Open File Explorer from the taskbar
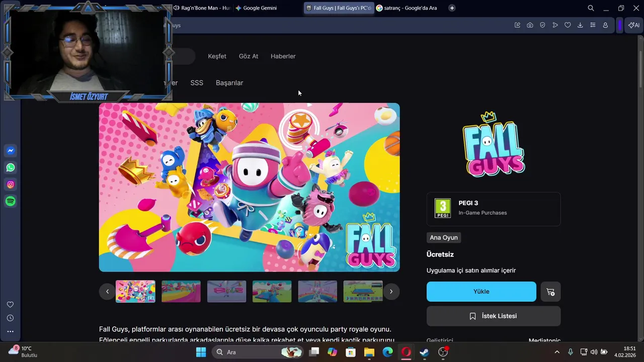644x362 pixels. tap(369, 352)
